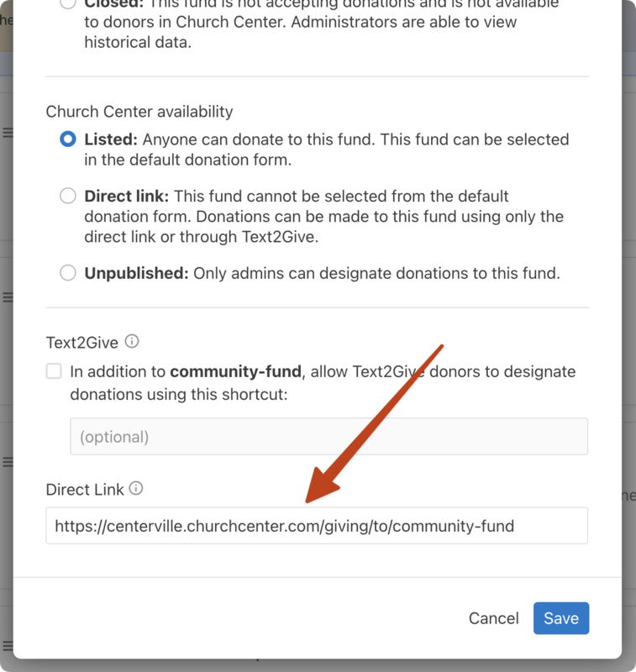Click the topmost fund drag handle behind dialog

point(6,133)
